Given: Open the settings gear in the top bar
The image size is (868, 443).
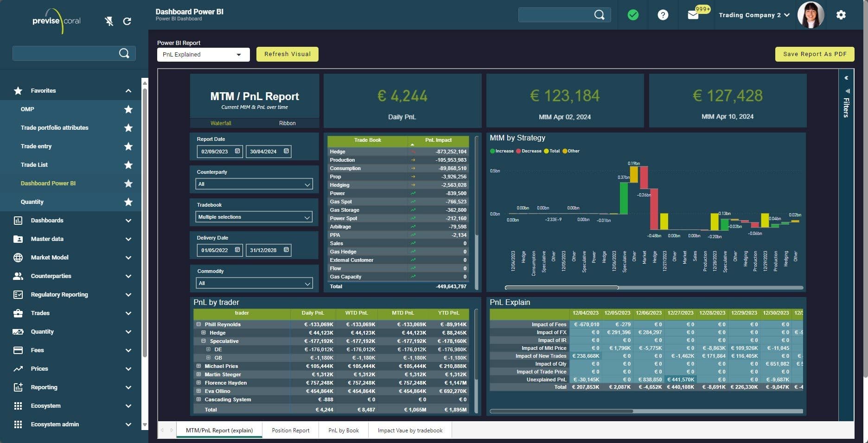Looking at the screenshot, I should 840,15.
